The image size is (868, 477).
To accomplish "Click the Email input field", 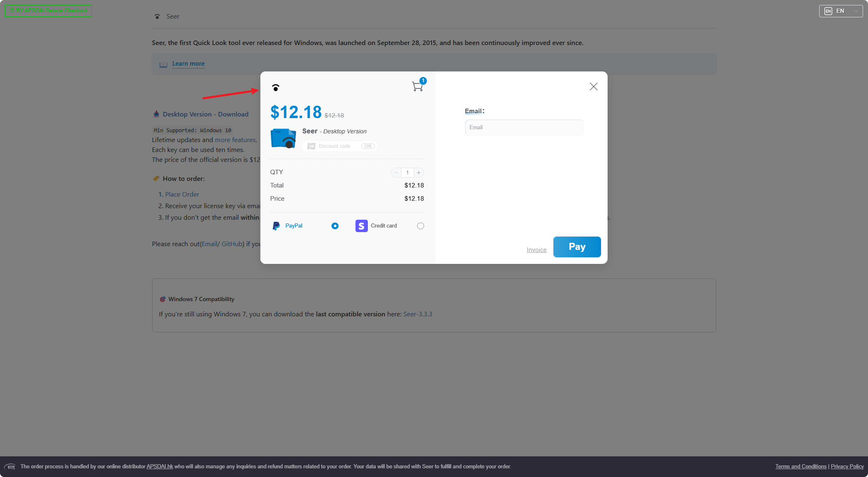I will [x=524, y=128].
